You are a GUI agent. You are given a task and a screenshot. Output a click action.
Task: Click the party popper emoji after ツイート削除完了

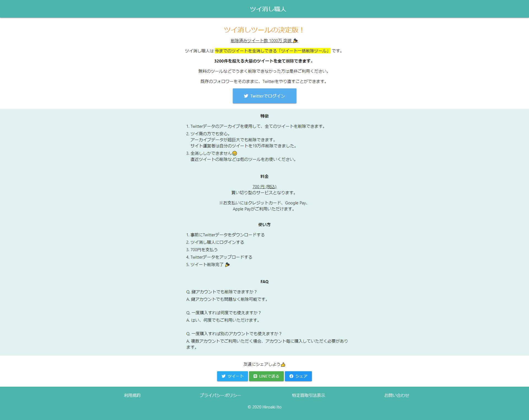(227, 265)
